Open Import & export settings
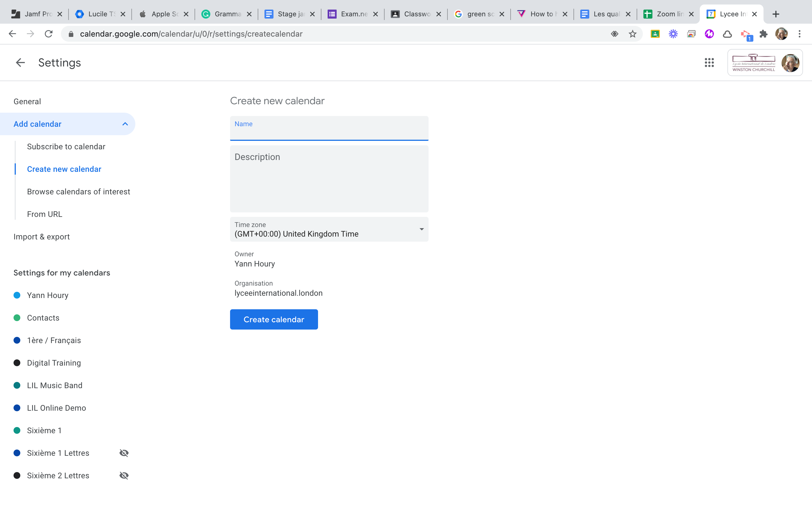 [x=42, y=237]
